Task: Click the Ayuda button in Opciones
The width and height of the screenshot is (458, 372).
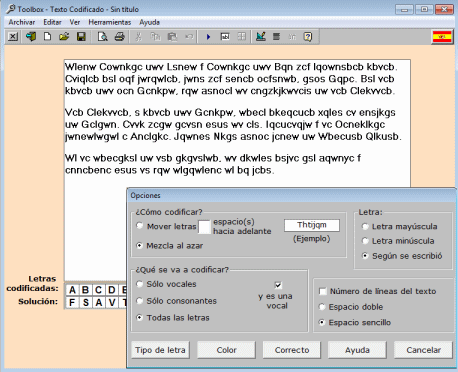Action: click(357, 350)
